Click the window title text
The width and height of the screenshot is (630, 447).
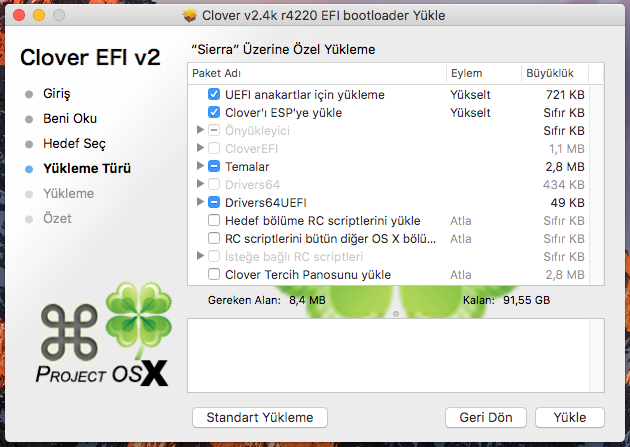[323, 16]
